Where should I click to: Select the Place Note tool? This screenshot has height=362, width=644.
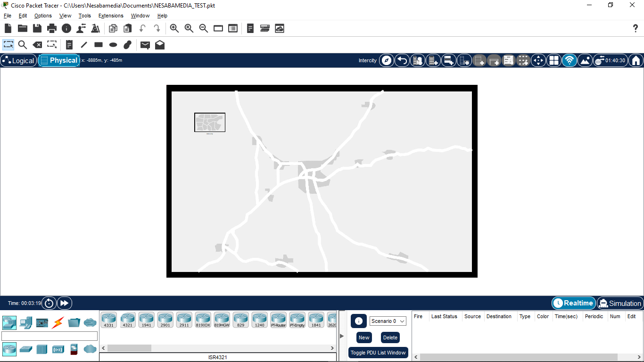point(69,45)
